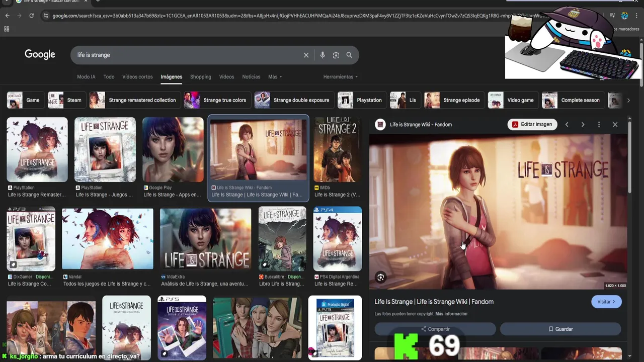Open Google Lens image search icon
644x362 pixels.
(x=336, y=55)
